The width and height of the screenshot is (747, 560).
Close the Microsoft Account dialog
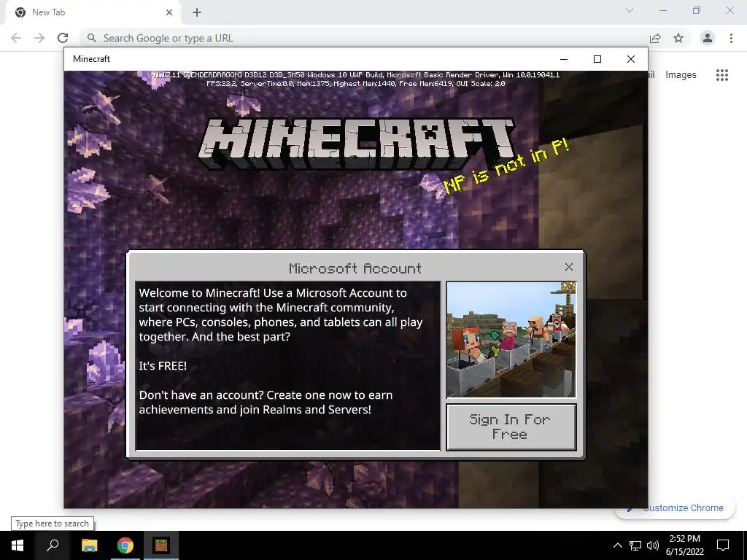tap(569, 267)
